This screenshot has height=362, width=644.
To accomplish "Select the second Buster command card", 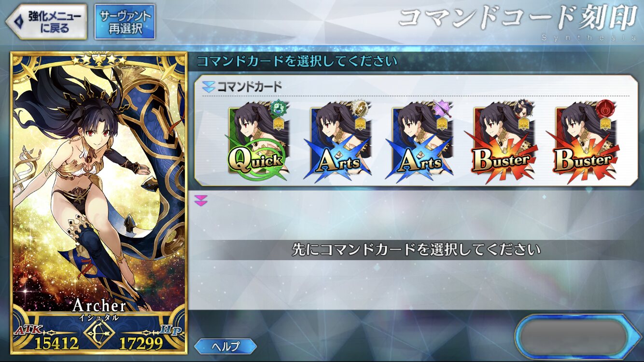I will tap(583, 141).
